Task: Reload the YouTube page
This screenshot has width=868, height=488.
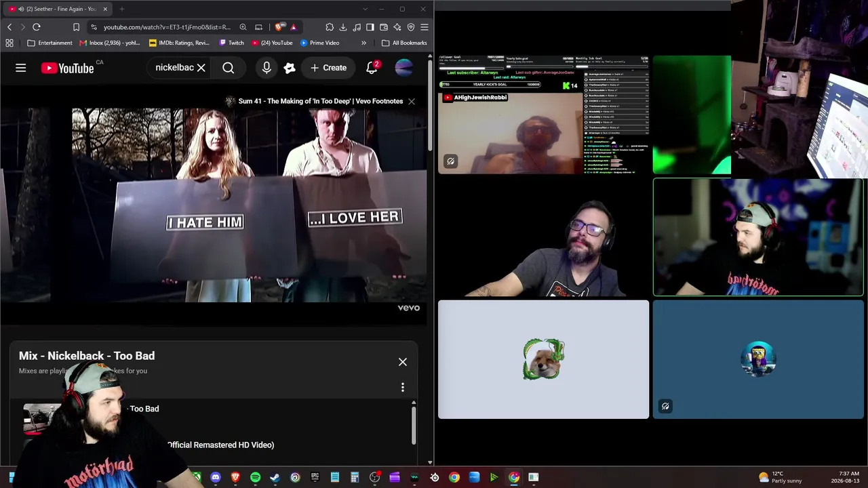Action: point(37,27)
